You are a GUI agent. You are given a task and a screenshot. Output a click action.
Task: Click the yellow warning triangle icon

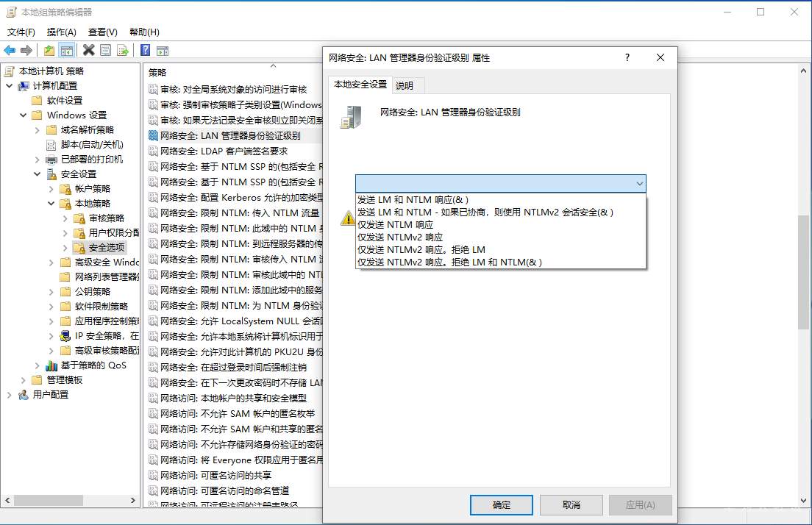tap(347, 218)
